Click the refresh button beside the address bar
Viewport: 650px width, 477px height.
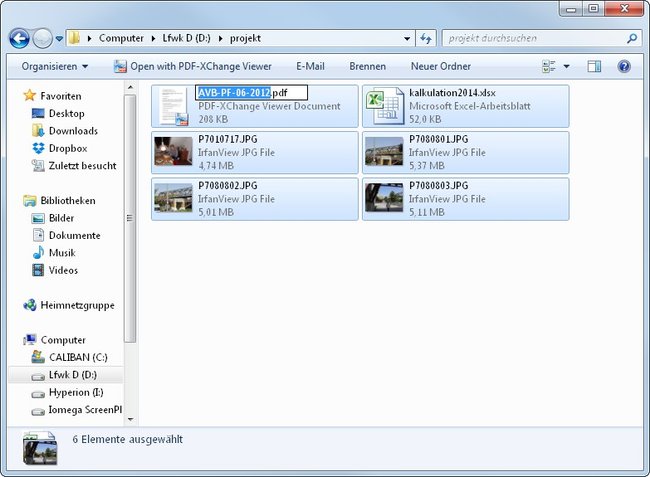(426, 39)
